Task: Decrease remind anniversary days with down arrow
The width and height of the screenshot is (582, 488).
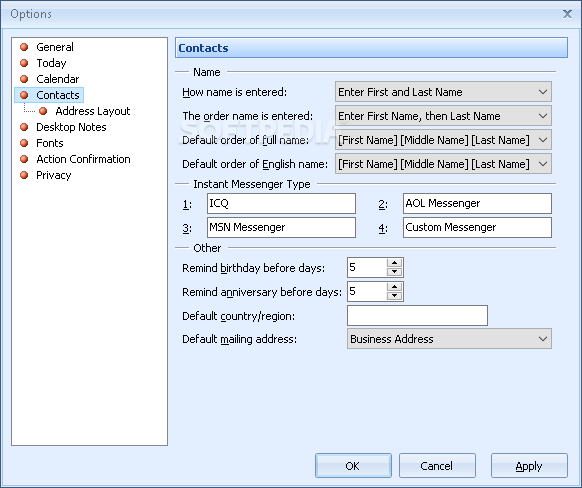Action: click(x=394, y=296)
